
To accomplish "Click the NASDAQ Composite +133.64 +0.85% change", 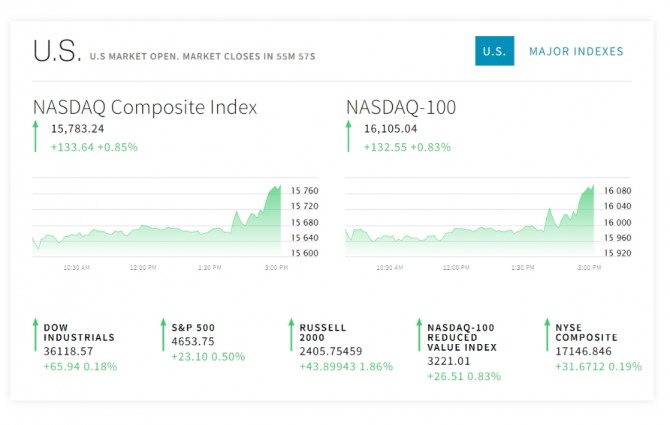I will (94, 147).
